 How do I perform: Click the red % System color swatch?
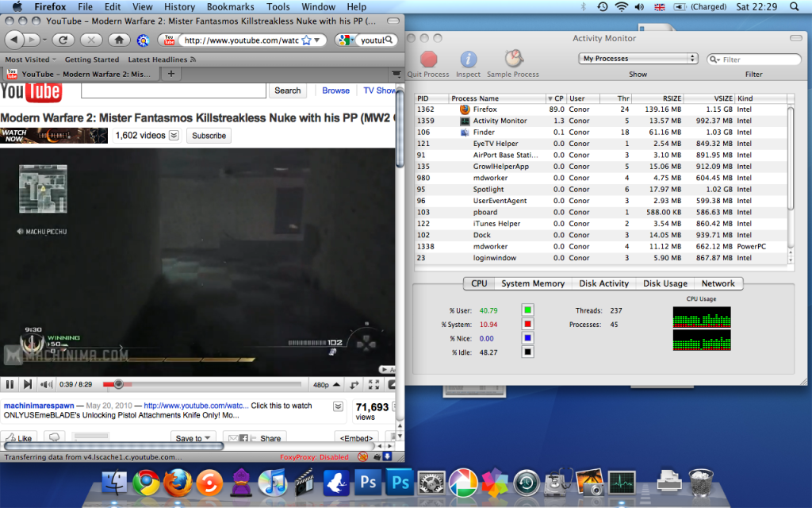click(x=527, y=324)
